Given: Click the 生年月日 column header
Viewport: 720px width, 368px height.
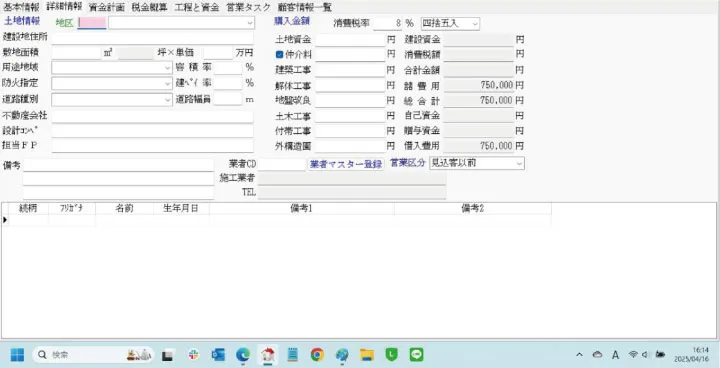Looking at the screenshot, I should (181, 209).
